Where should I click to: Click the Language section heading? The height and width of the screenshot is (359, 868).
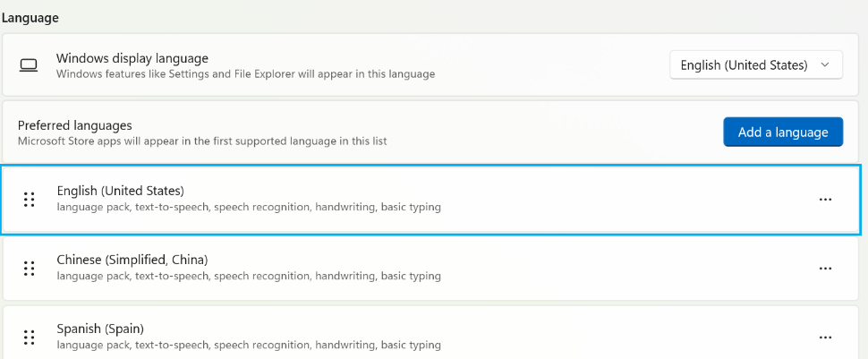pos(30,18)
